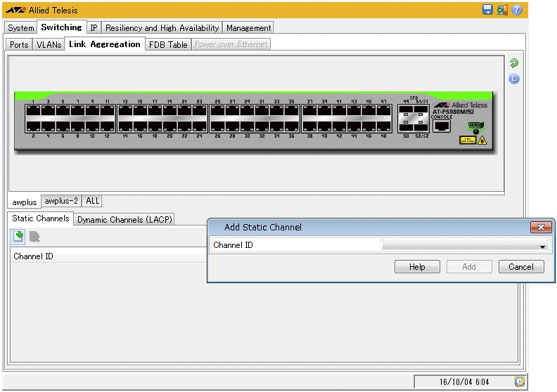Click the blue L legend icon
The height and width of the screenshot is (392, 557).
tap(514, 79)
